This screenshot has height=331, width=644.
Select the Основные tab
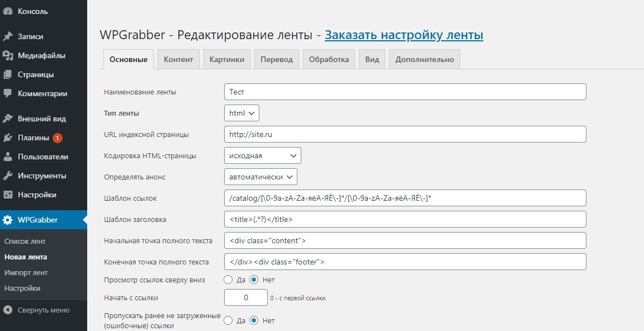[129, 59]
